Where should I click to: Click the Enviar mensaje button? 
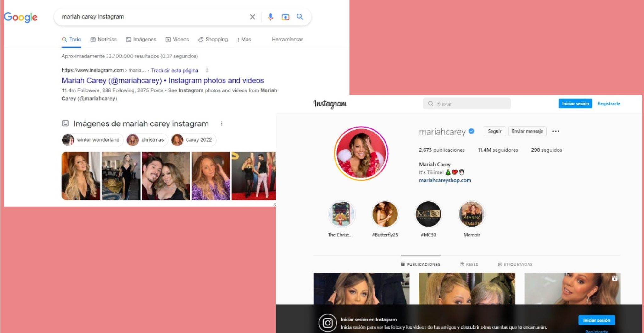pyautogui.click(x=527, y=131)
